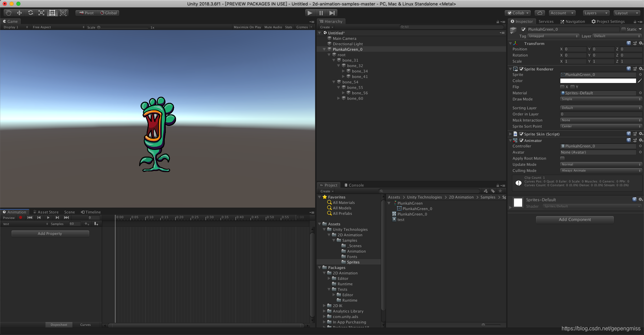The image size is (644, 335).
Task: Open Sprite Renderer help reference icon
Action: 629,69
